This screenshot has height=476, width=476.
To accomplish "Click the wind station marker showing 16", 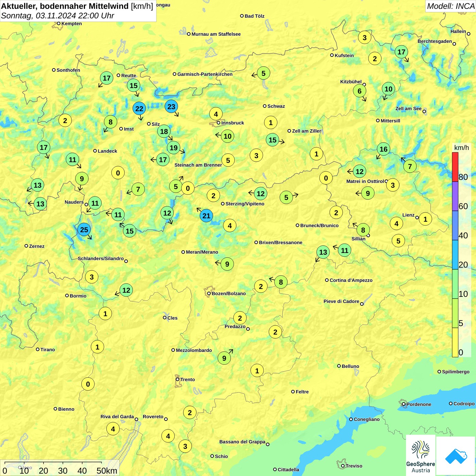I will pos(384,149).
